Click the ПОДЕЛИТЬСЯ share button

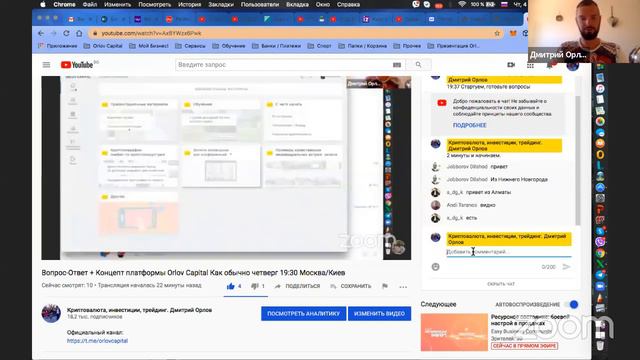298,287
